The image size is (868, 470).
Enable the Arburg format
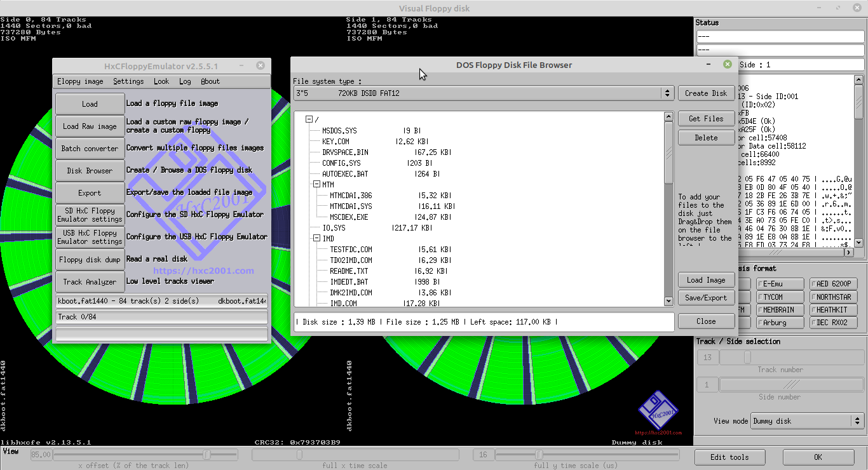781,323
